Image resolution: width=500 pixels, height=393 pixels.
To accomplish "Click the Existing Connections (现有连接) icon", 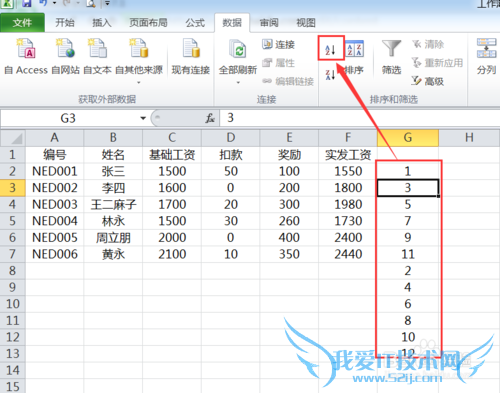I will click(191, 48).
